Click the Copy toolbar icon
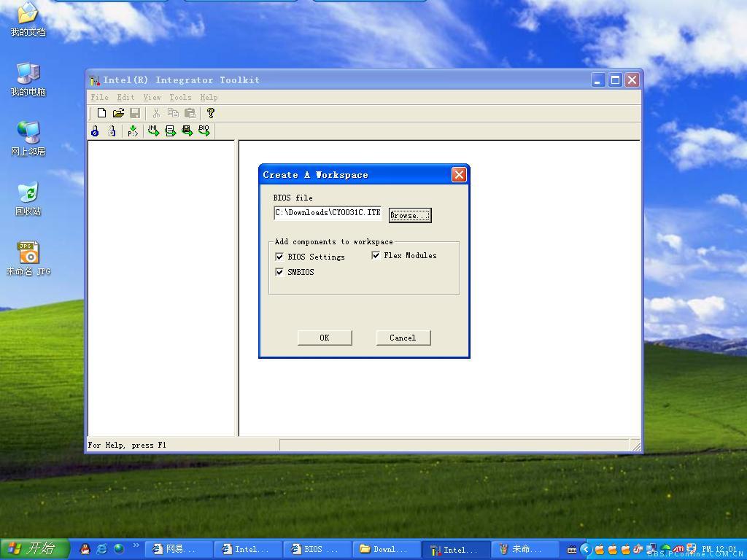 click(x=173, y=113)
